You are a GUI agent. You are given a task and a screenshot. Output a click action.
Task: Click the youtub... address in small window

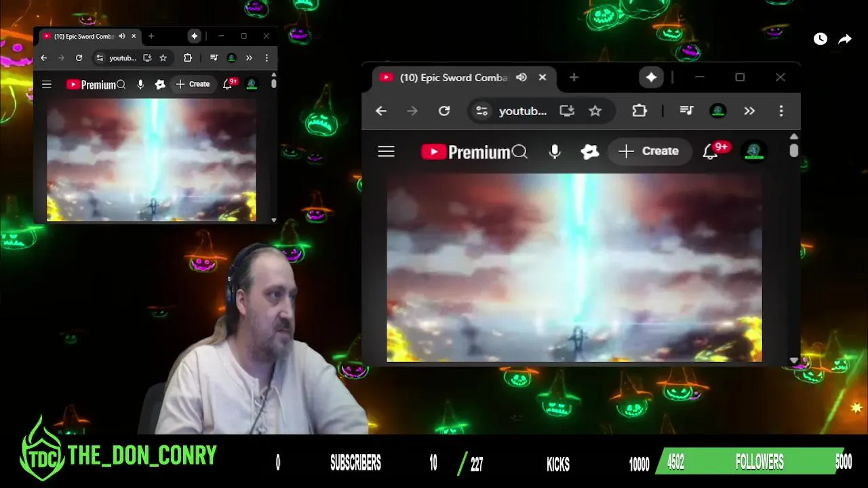[x=123, y=58]
